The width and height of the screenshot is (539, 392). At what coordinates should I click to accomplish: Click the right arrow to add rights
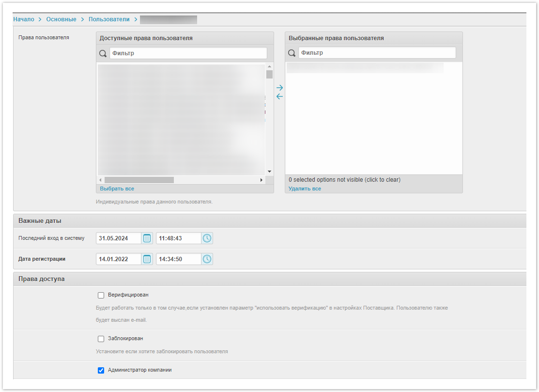coord(279,88)
